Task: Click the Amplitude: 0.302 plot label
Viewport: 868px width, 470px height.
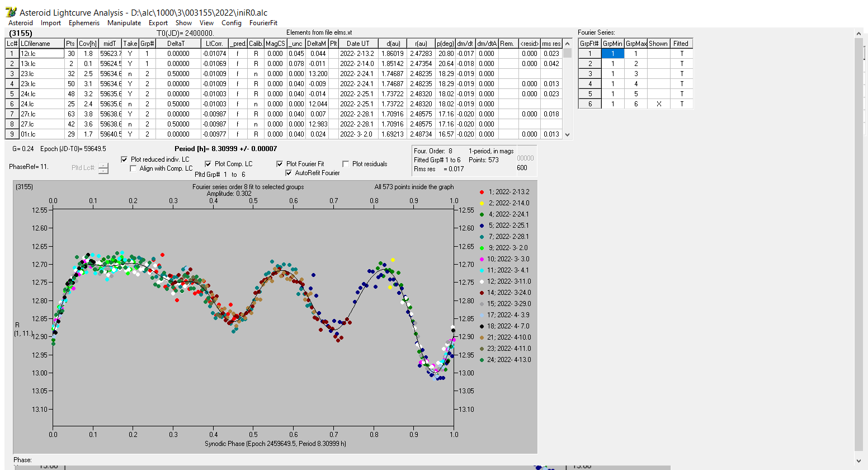Action: [x=229, y=194]
